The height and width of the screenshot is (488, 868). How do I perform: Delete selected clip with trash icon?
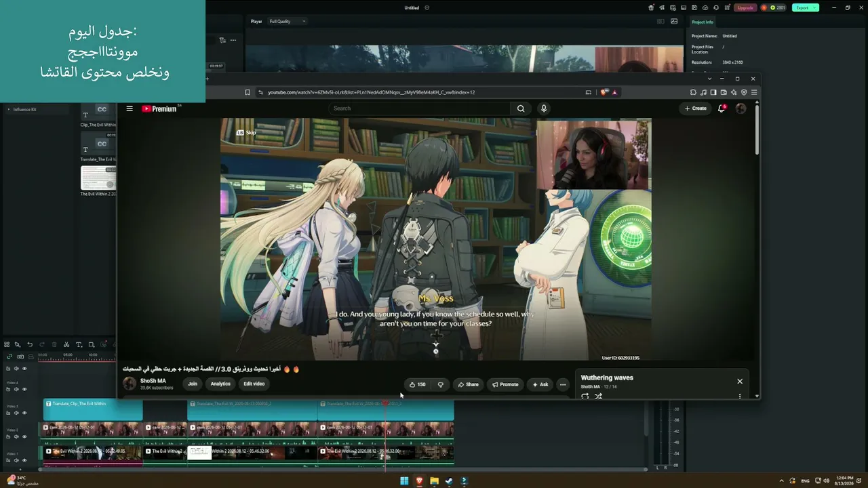(54, 344)
